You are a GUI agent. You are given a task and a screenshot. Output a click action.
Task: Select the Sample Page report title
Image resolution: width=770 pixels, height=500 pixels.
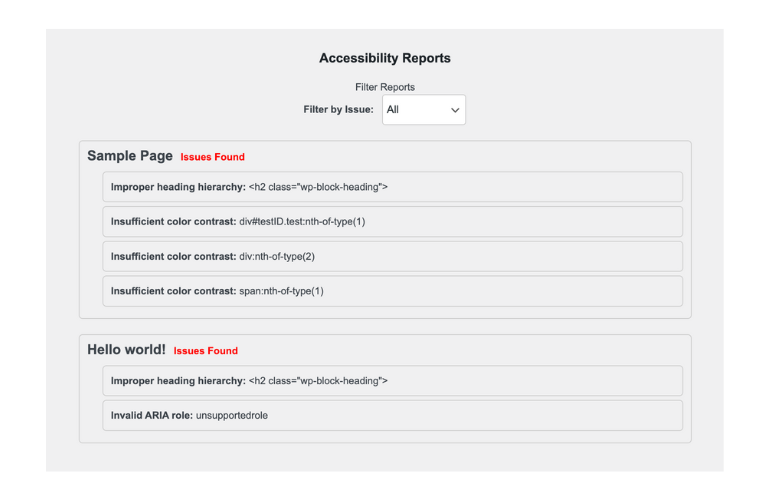pyautogui.click(x=130, y=156)
